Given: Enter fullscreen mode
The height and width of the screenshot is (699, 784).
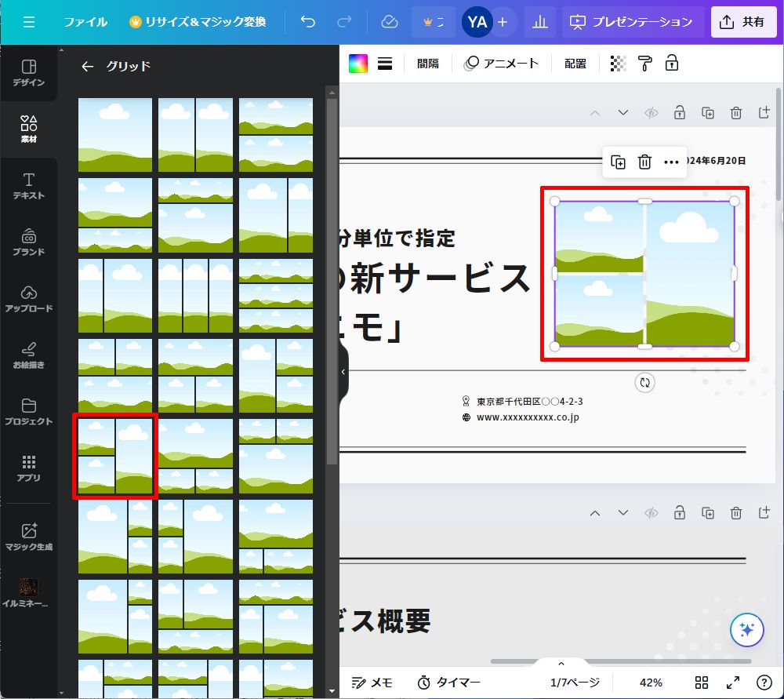Looking at the screenshot, I should coord(733,683).
